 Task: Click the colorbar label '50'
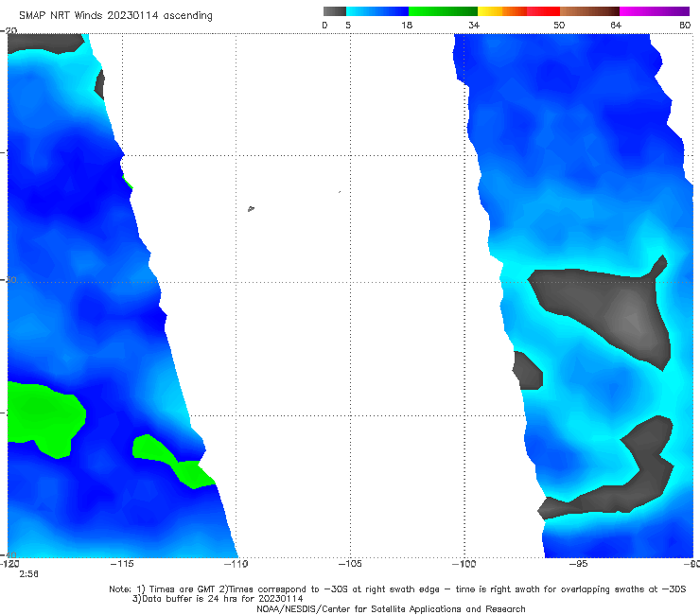[x=559, y=26]
